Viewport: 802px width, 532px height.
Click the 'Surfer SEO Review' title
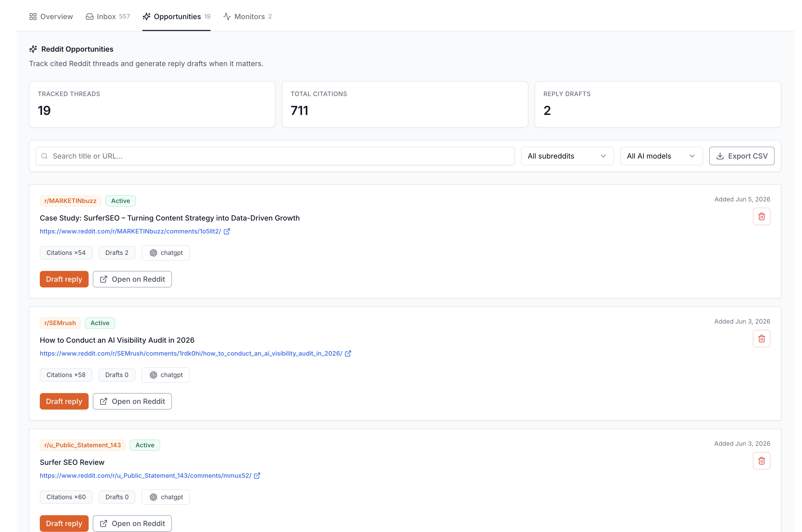pos(72,463)
